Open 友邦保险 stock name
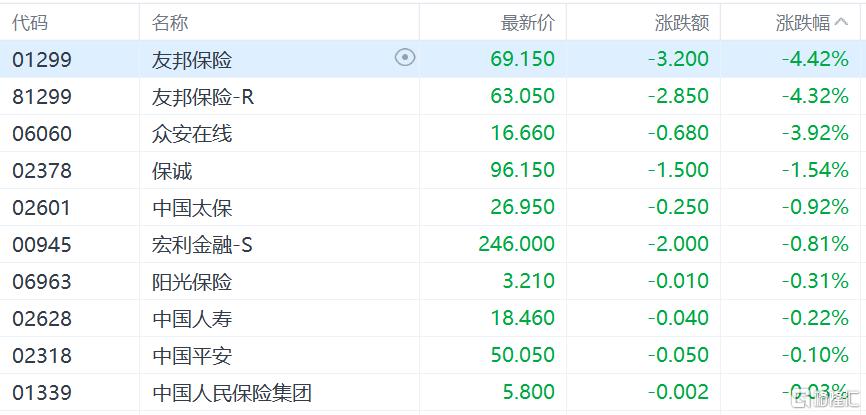The image size is (866, 415). 192,59
